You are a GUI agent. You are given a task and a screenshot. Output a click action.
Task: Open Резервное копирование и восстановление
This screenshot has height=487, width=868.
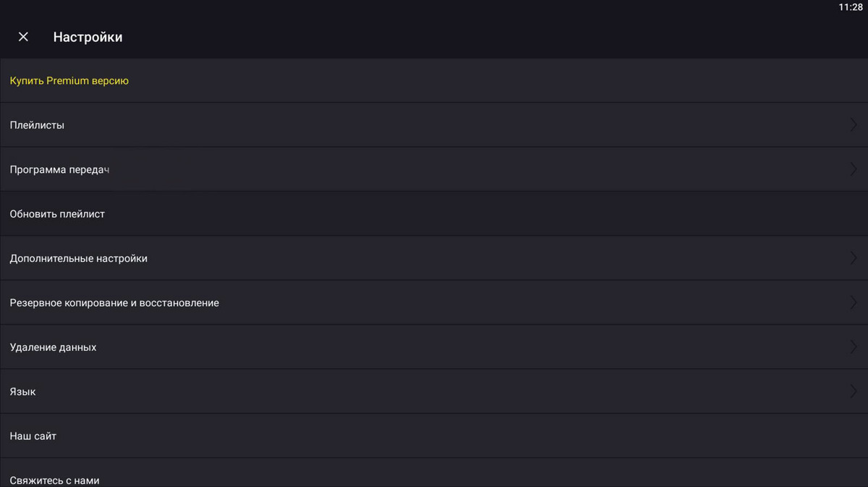[114, 302]
